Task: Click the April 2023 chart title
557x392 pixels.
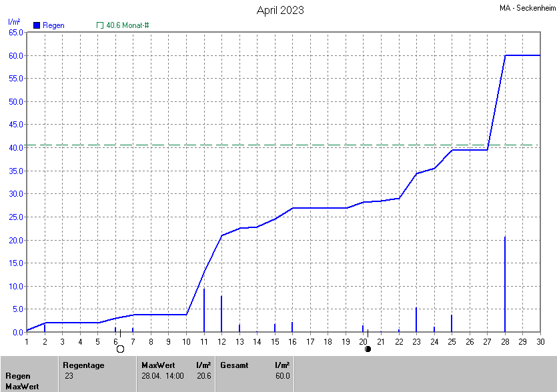Action: 280,10
